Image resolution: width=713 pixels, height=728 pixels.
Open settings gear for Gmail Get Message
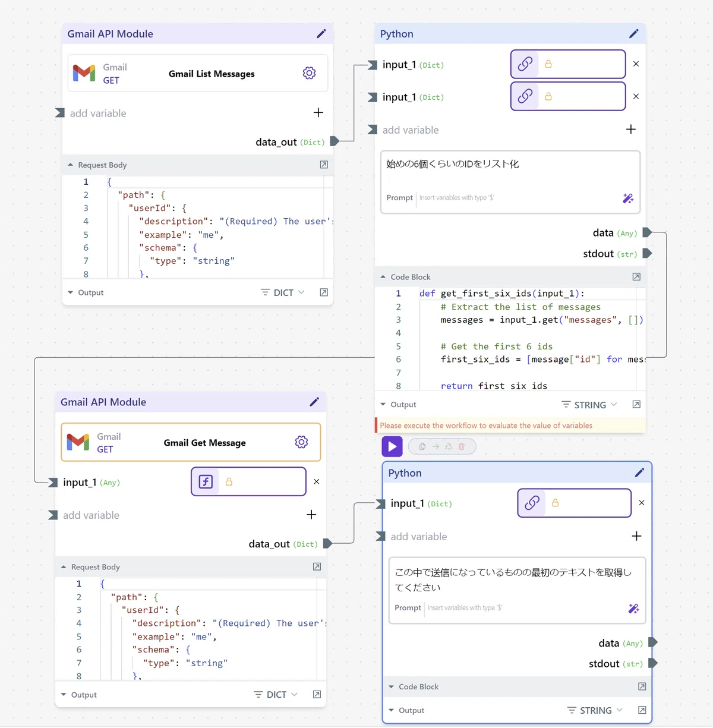301,442
